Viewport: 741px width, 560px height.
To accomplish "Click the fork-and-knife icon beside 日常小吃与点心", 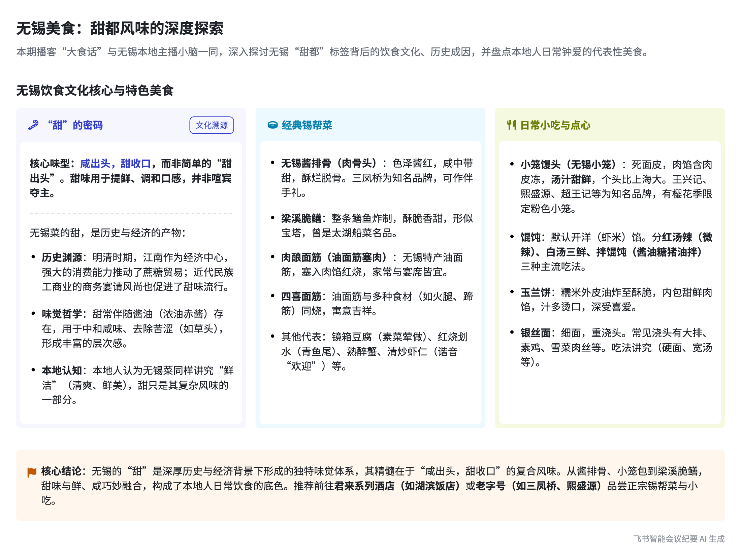I will coord(511,125).
